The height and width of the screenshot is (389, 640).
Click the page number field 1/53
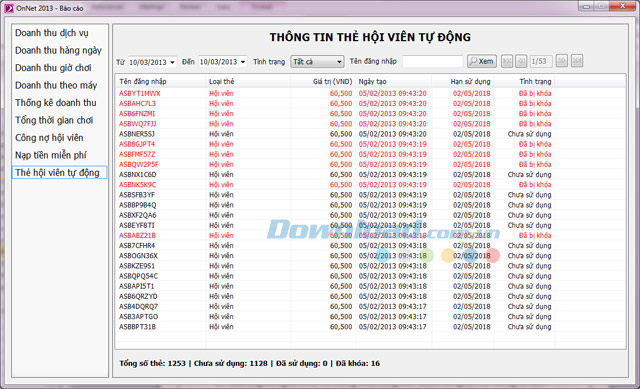coord(541,62)
